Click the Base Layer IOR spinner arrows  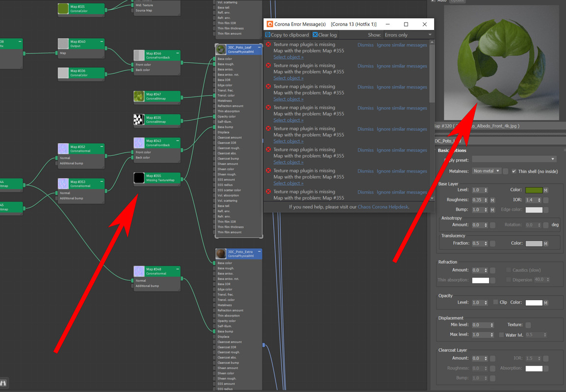click(540, 200)
